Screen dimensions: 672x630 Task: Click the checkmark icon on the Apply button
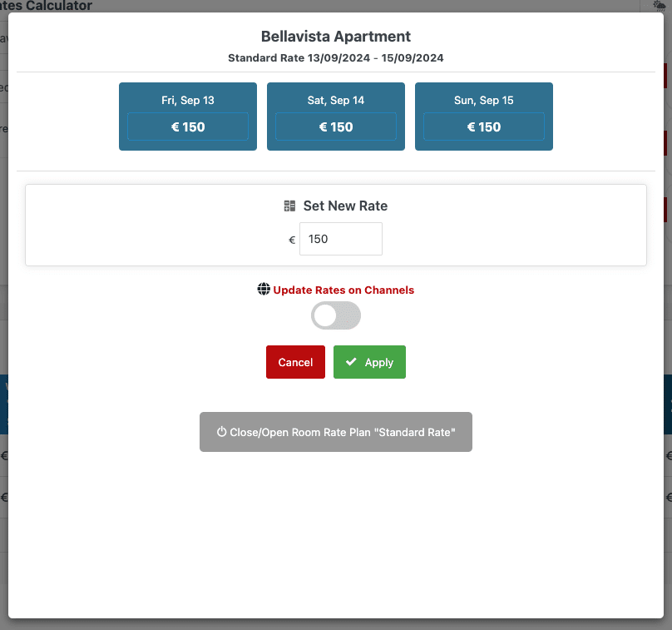pyautogui.click(x=351, y=362)
